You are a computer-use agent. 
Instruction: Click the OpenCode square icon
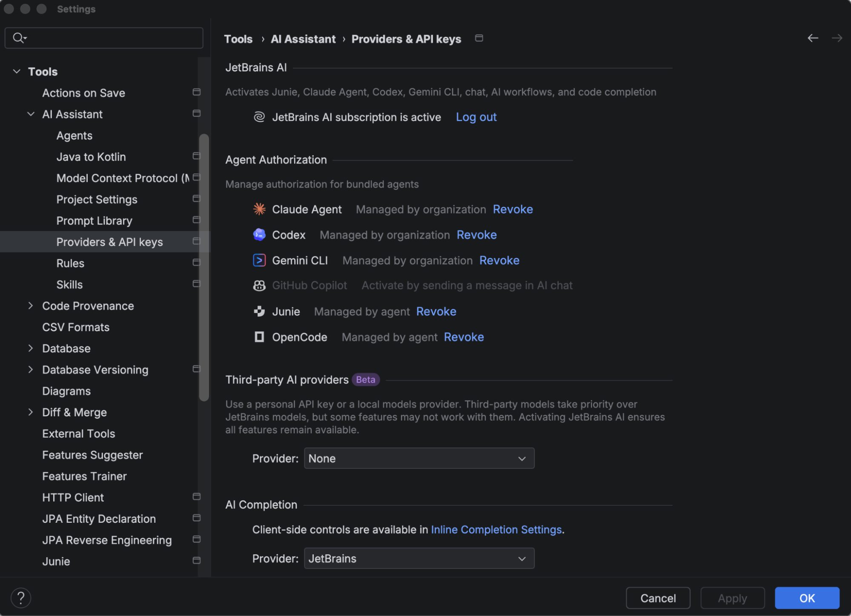[259, 337]
